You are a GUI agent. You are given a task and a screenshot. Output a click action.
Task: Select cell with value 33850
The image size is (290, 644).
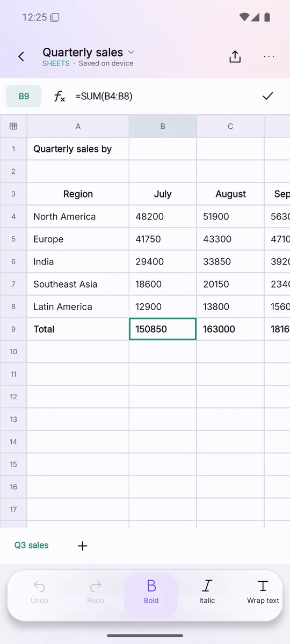pos(230,261)
